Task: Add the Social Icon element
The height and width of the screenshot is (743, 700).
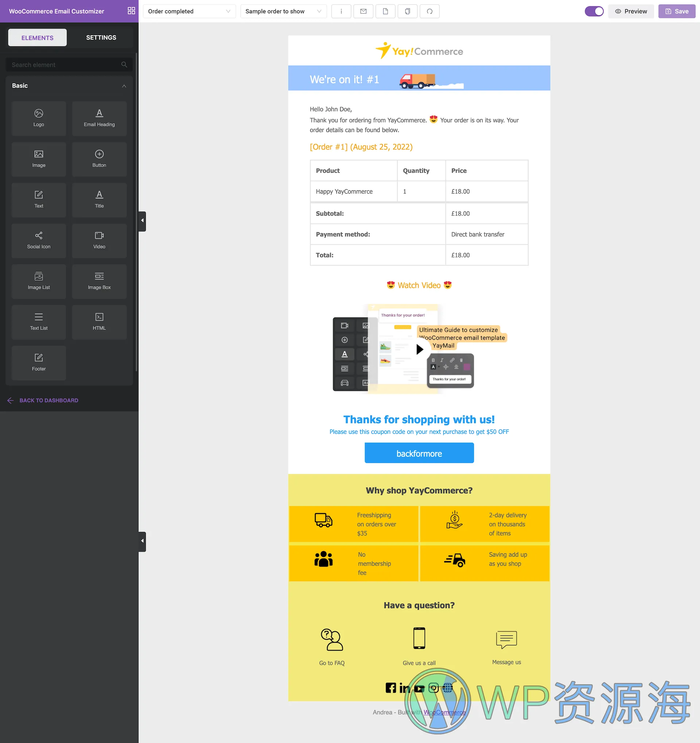Action: [39, 240]
